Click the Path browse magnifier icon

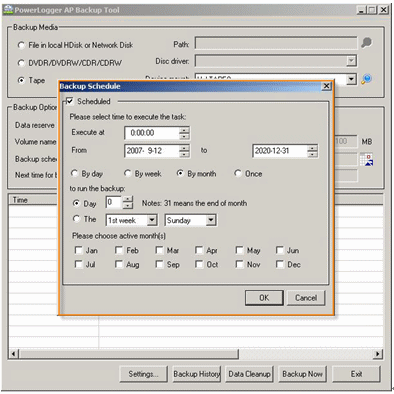(x=366, y=43)
